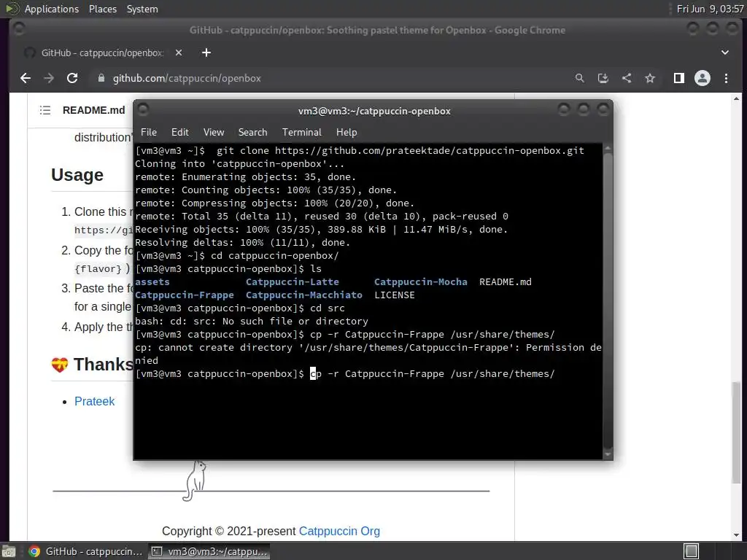Open the Prateek contributor link

(x=94, y=402)
